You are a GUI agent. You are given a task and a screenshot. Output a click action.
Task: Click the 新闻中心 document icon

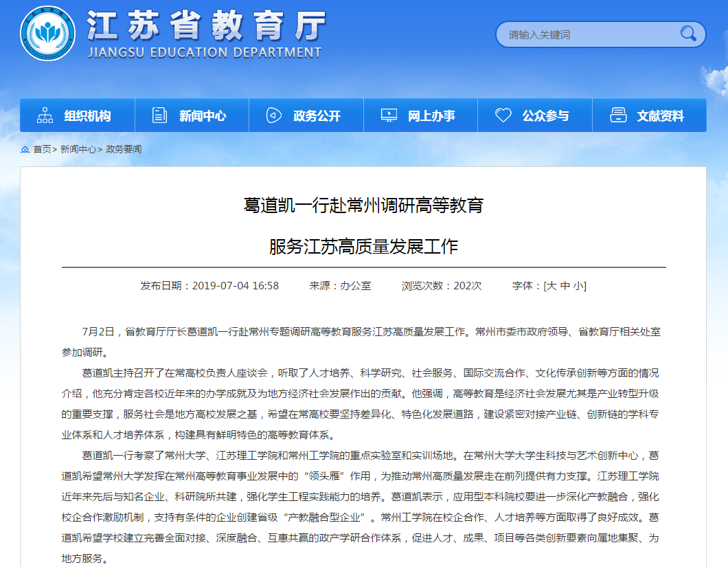[159, 115]
